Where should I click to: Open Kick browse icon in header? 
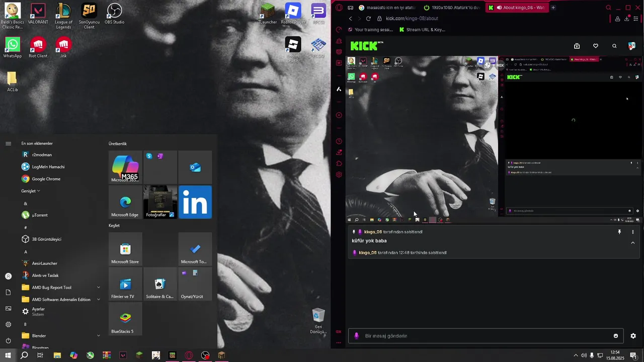point(577,46)
